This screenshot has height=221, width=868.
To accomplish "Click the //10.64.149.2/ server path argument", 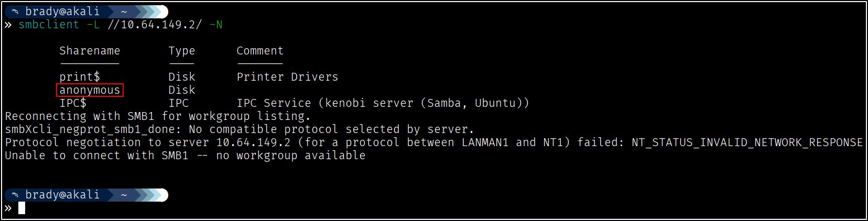I will tap(155, 25).
